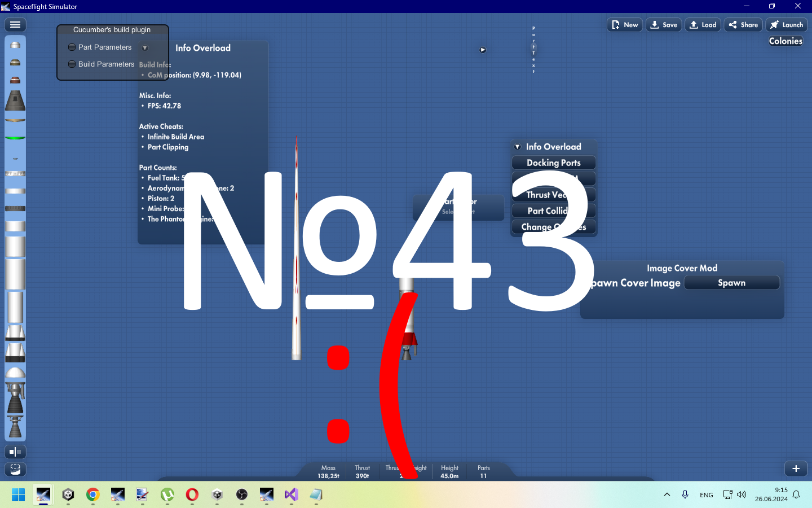Pick the dark ribbed ring part
The image size is (812, 508).
click(x=15, y=208)
